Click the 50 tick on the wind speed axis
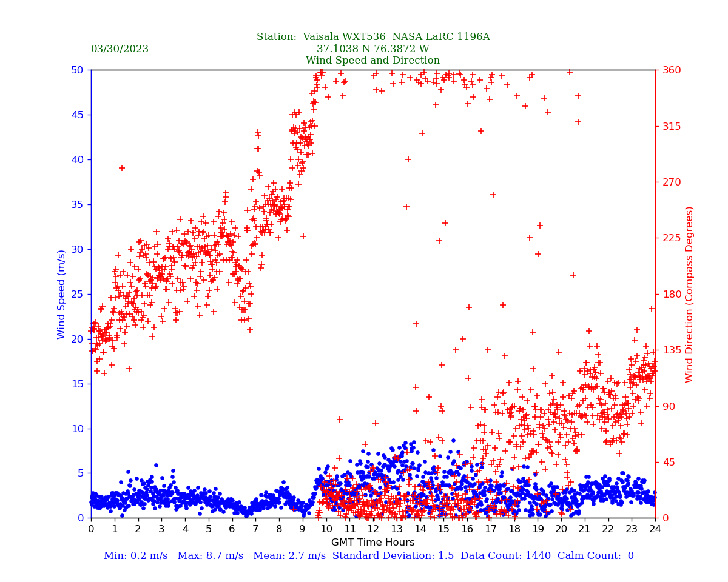This screenshot has width=728, height=582. 77,70
